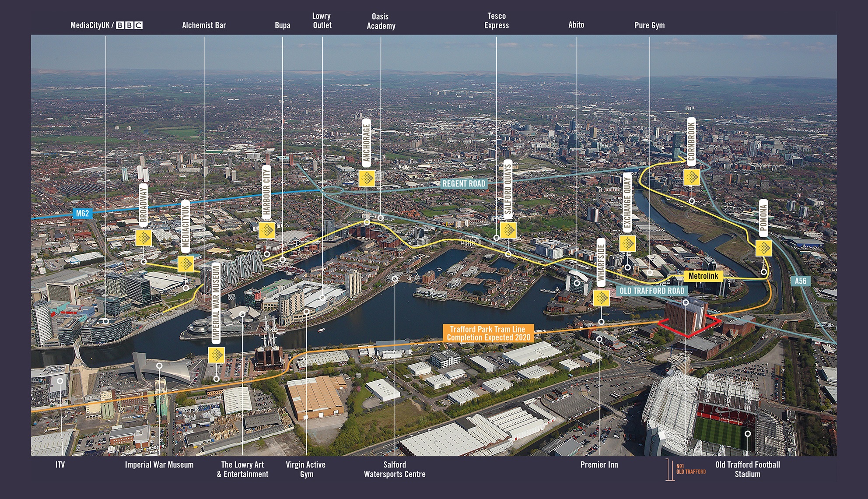Click the yellow Broadway tram stop icon
868x499 pixels.
tap(143, 238)
